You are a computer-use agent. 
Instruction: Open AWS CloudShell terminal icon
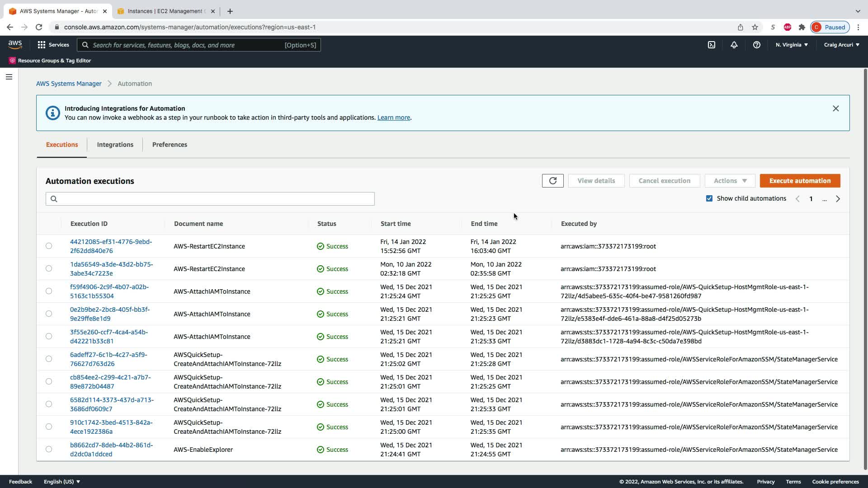[712, 45]
